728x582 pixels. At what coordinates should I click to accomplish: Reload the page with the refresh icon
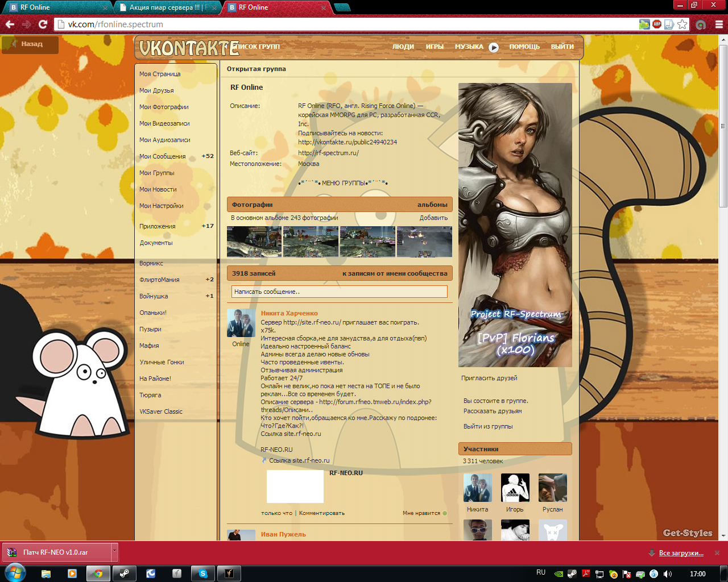(x=43, y=24)
